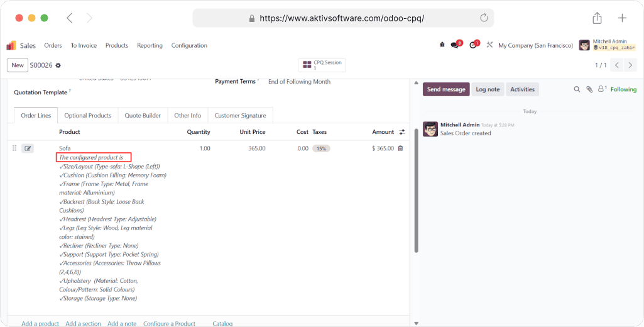
Task: Open the CPQ Session stat button
Action: [x=322, y=65]
